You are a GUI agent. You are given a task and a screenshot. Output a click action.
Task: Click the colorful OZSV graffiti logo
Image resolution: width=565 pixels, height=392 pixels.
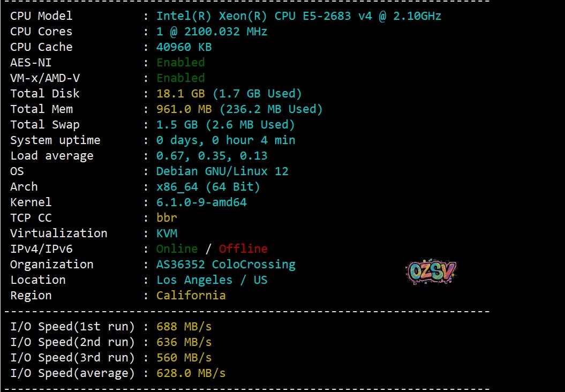coord(431,273)
